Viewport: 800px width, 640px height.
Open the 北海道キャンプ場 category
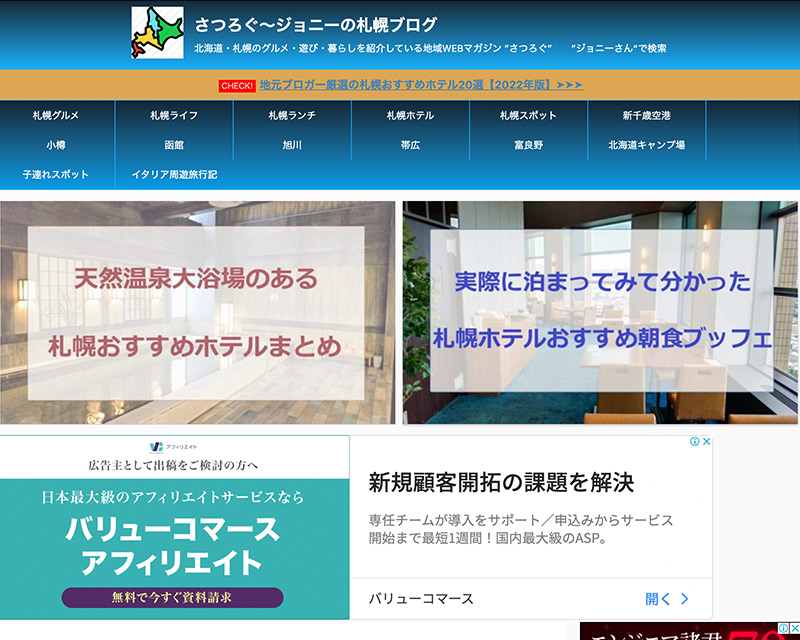646,145
